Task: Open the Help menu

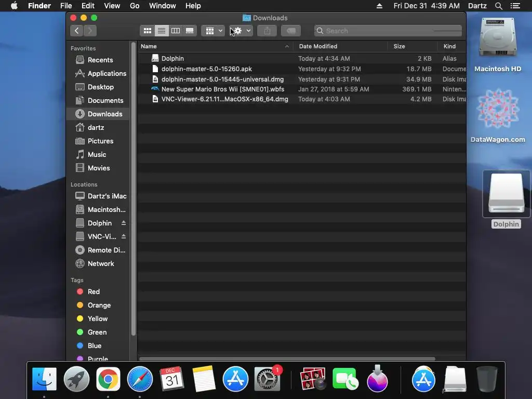Action: pyautogui.click(x=193, y=6)
